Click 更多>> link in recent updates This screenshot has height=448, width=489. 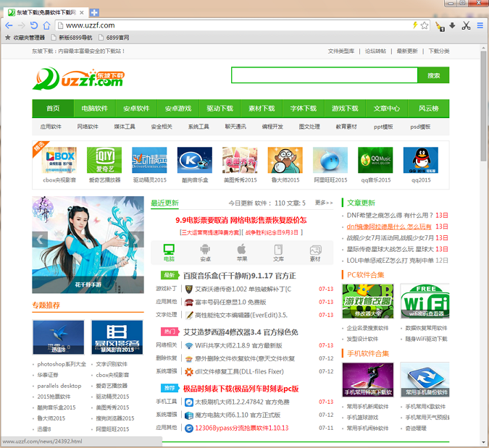(x=324, y=203)
